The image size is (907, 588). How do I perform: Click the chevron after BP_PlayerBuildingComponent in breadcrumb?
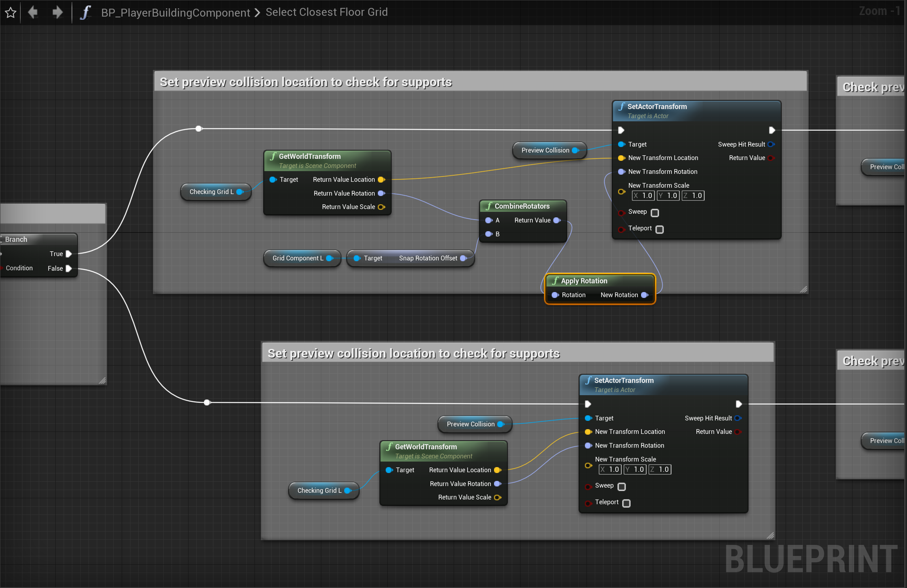[257, 12]
